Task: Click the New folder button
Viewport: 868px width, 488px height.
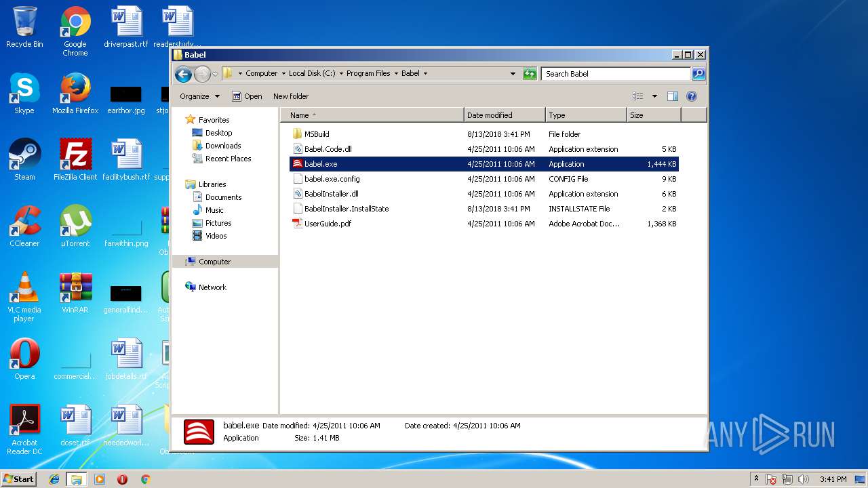Action: click(x=291, y=96)
